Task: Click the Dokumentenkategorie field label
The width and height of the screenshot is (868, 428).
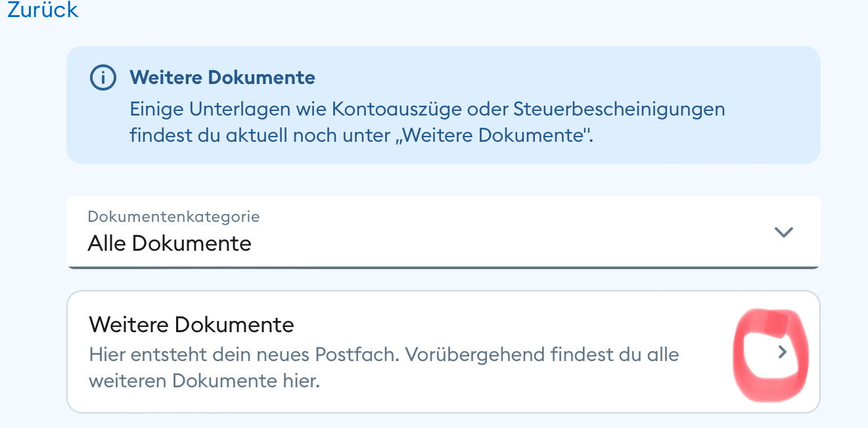Action: coord(173,216)
